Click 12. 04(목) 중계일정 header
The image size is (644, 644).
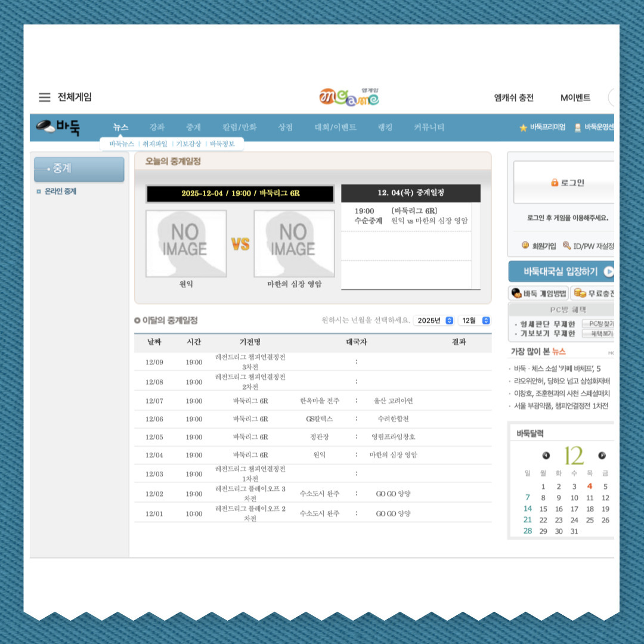[x=411, y=193]
